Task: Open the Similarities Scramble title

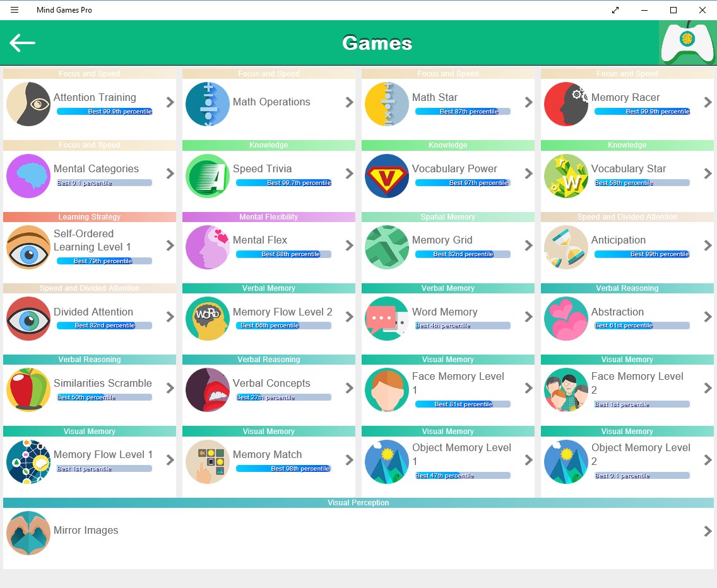Action: click(x=102, y=383)
